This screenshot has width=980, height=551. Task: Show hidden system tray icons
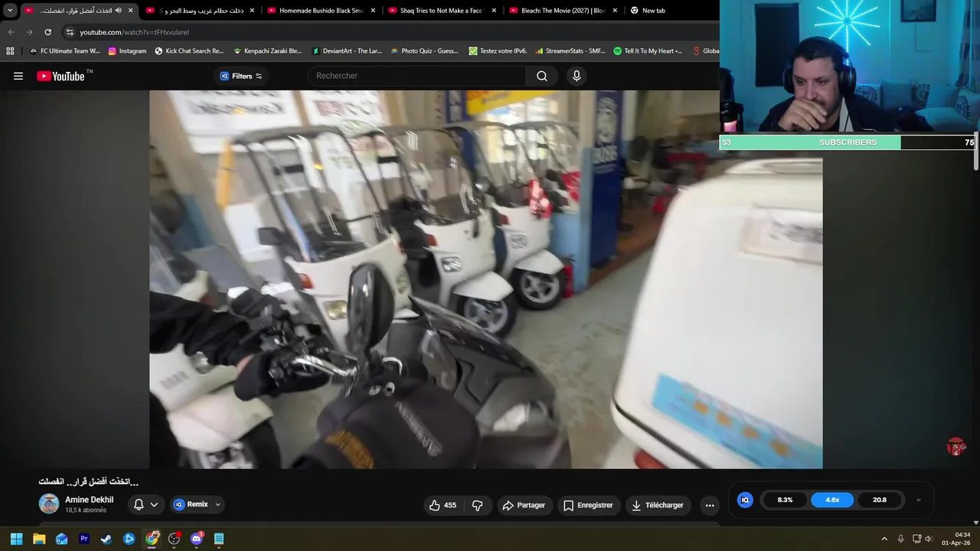(x=884, y=539)
